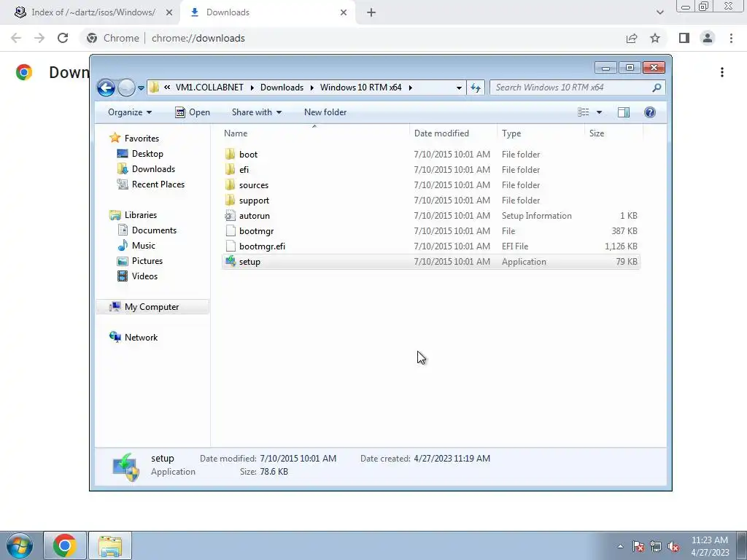Viewport: 747px width, 560px height.
Task: Bookmark this page with the star icon
Action: point(655,38)
